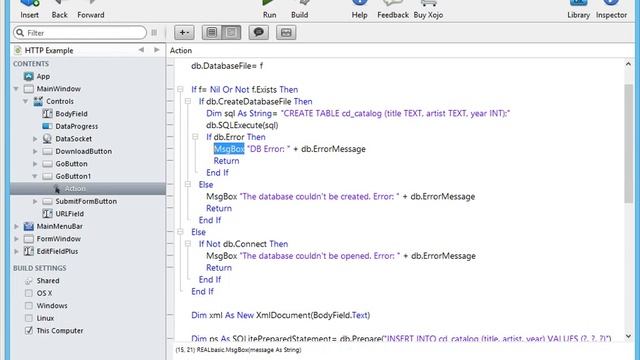This screenshot has width=640, height=360.
Task: Enable Linux build target checkbox
Action: pyautogui.click(x=29, y=318)
